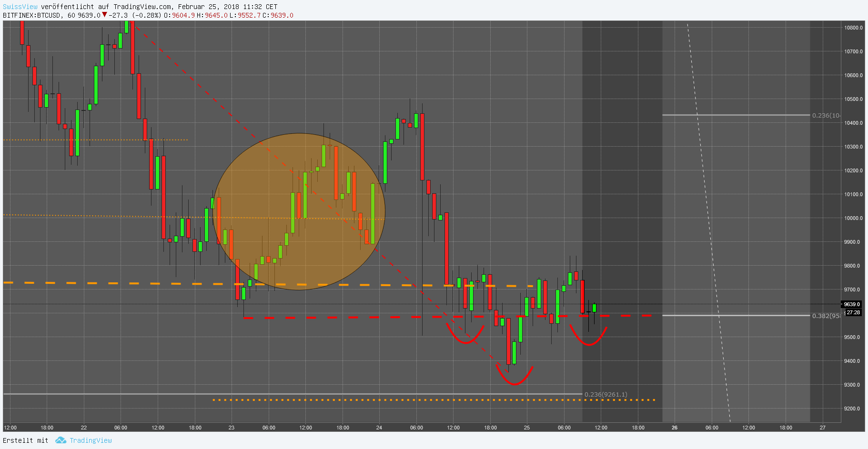The height and width of the screenshot is (449, 868).
Task: Click the 0.236(9261.1) Fibonacci label
Action: click(x=606, y=394)
